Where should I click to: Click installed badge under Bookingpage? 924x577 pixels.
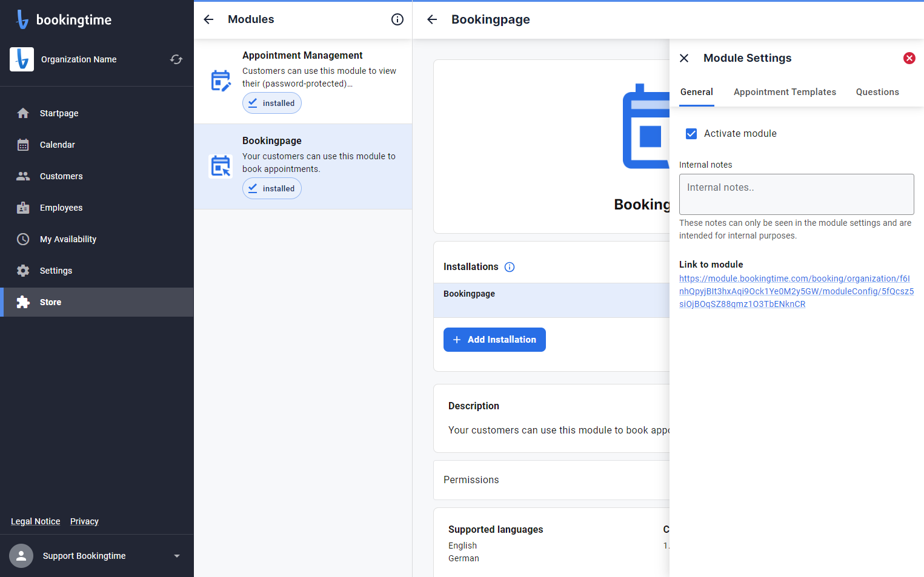tap(272, 188)
